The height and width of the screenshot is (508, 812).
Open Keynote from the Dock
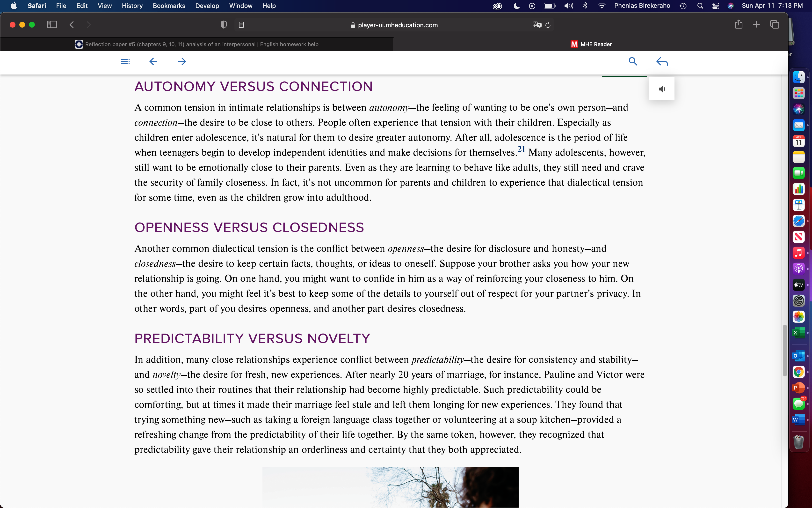click(798, 205)
